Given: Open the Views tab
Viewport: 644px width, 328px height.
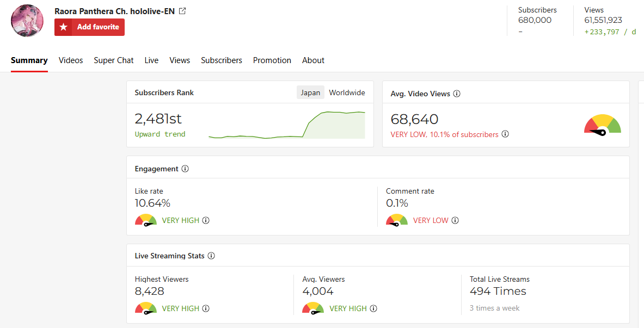Looking at the screenshot, I should tap(180, 60).
